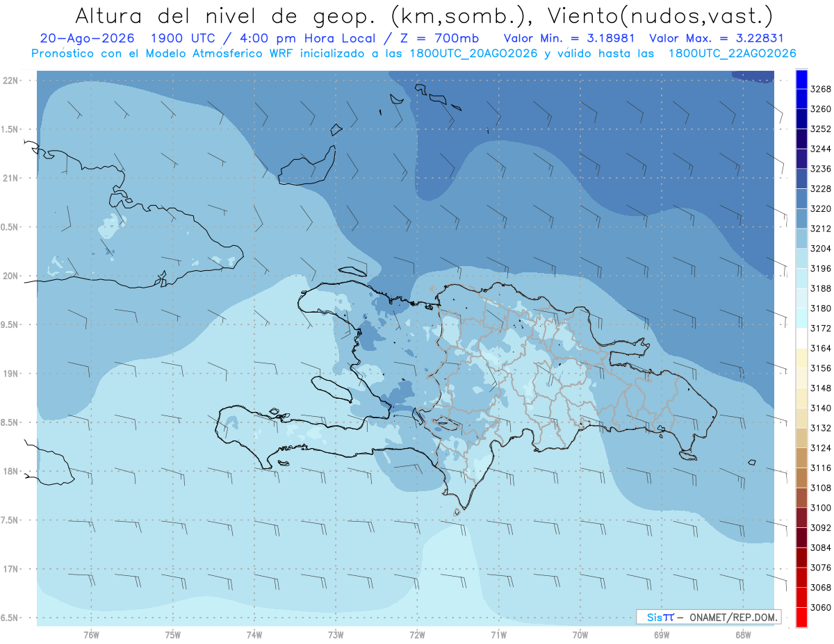Pick the pale yellow swatch between 3164 and 3156
This screenshot has height=644, width=834.
pyautogui.click(x=801, y=358)
